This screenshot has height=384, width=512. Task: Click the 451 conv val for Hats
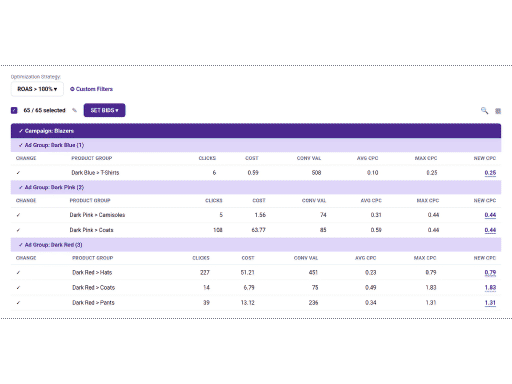313,273
